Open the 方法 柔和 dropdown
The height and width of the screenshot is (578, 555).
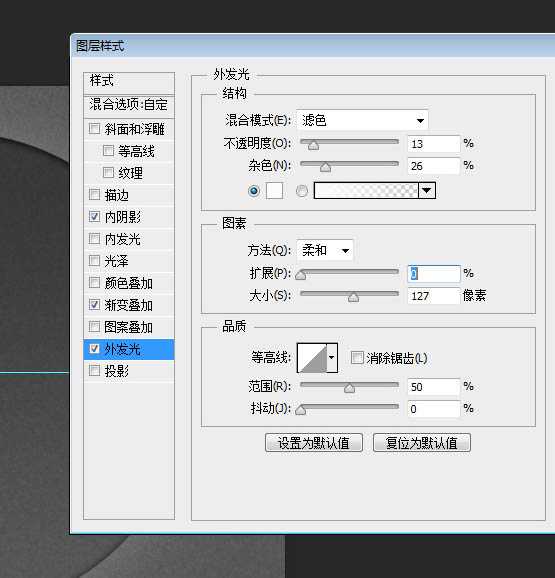[x=325, y=251]
